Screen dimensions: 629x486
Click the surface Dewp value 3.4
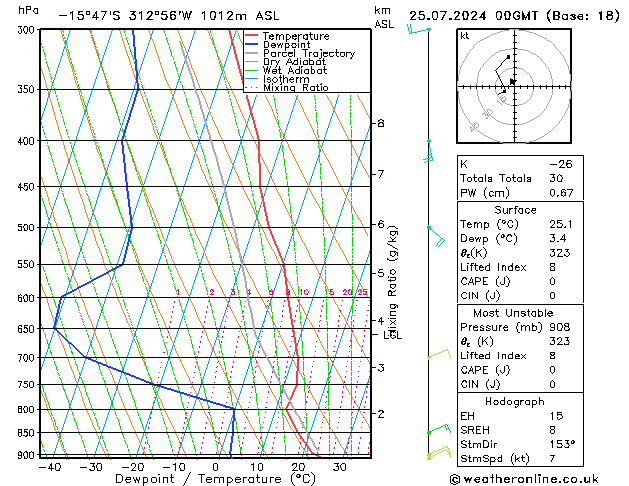(x=558, y=239)
